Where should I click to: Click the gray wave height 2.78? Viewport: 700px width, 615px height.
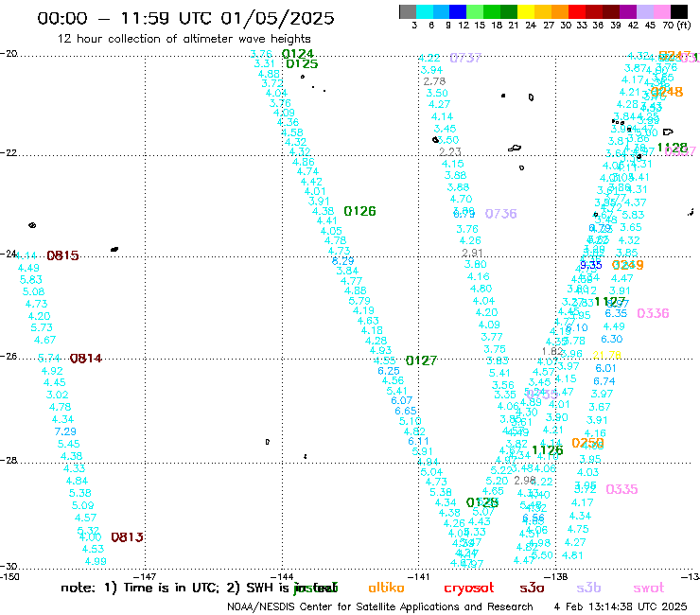(x=434, y=81)
